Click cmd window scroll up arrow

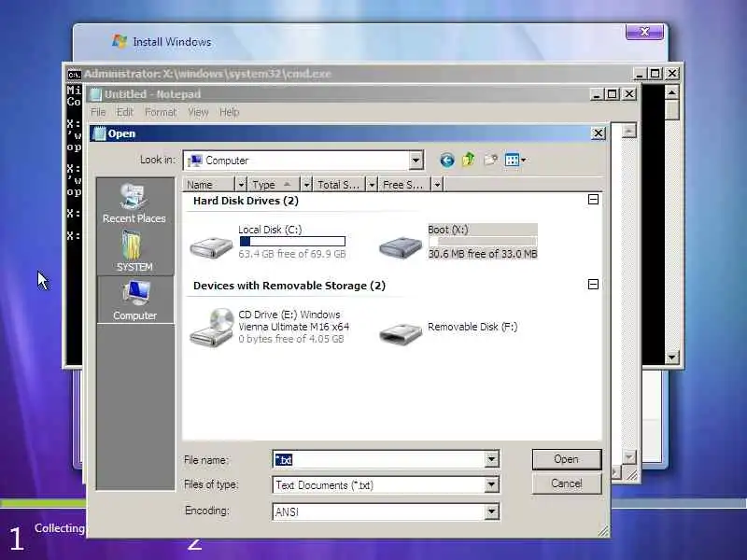point(671,91)
